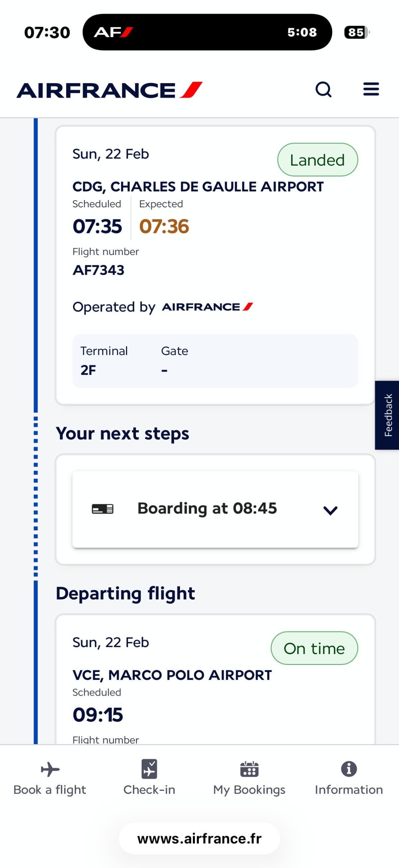Expand the Boarding at 08:45 step
This screenshot has height=868, width=399.
pyautogui.click(x=207, y=509)
